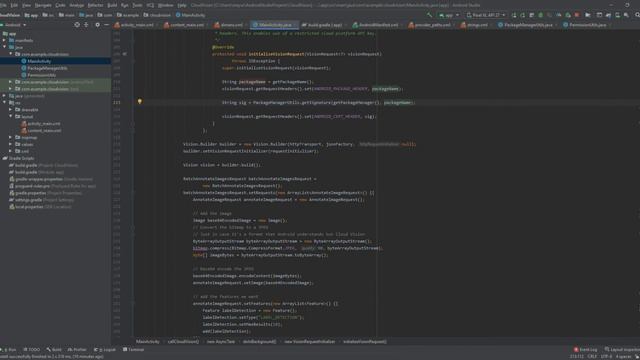Open the Logcat tool window
Viewport: 640px width, 360px height.
click(x=105, y=349)
